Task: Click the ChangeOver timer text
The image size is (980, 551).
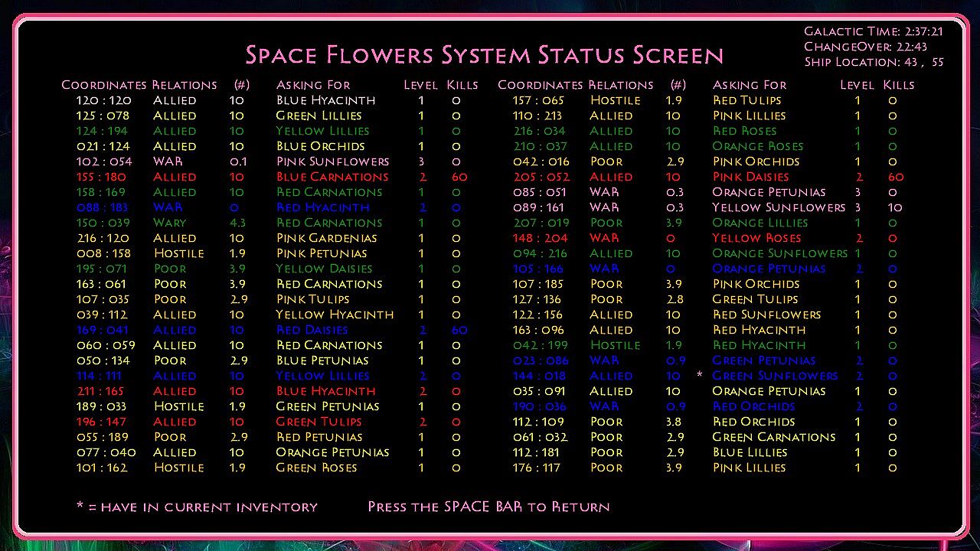Action: [865, 47]
